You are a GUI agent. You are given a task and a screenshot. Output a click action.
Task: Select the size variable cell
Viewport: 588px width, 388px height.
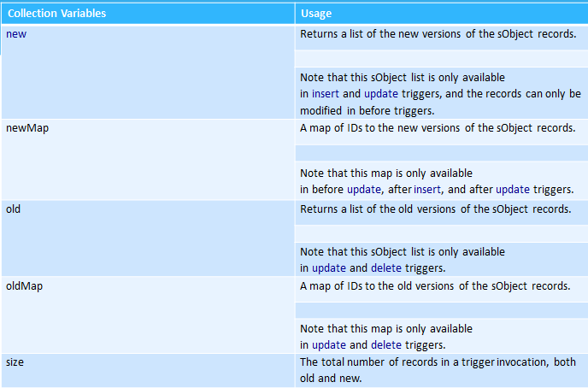tap(148, 370)
